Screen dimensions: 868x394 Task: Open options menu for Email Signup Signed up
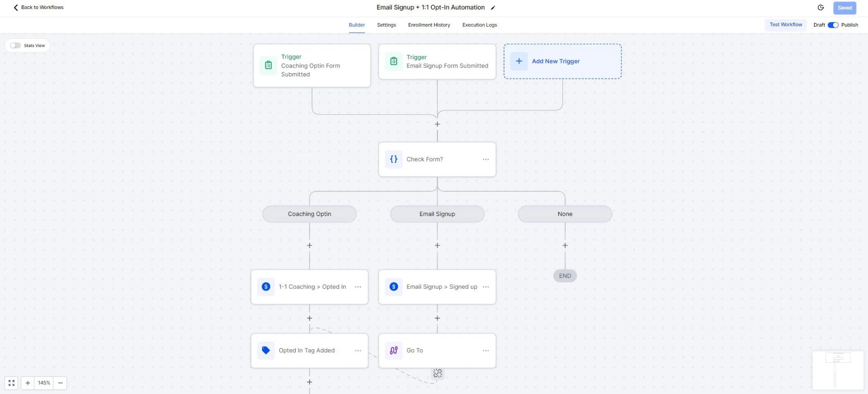click(x=486, y=287)
